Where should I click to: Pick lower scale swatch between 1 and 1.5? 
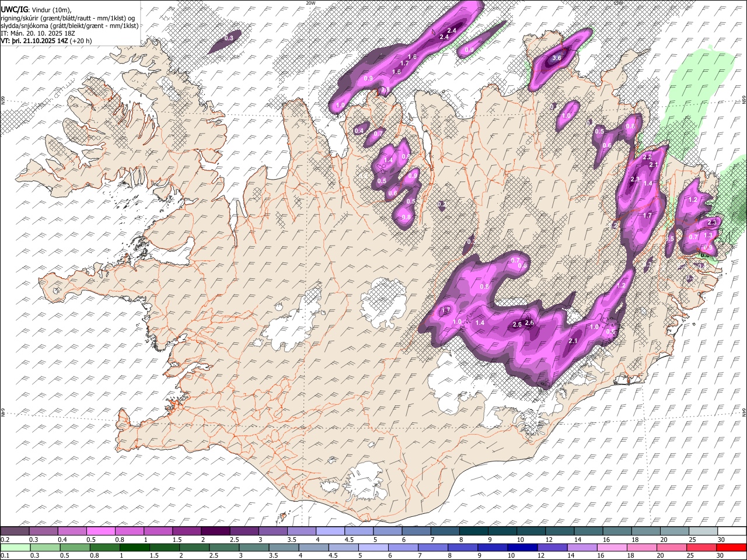click(x=135, y=547)
